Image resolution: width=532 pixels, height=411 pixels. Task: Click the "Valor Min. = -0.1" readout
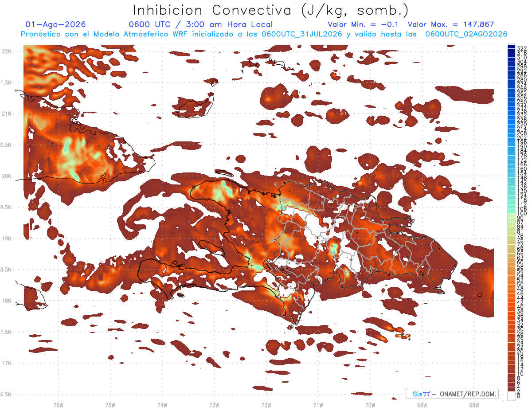tap(364, 25)
